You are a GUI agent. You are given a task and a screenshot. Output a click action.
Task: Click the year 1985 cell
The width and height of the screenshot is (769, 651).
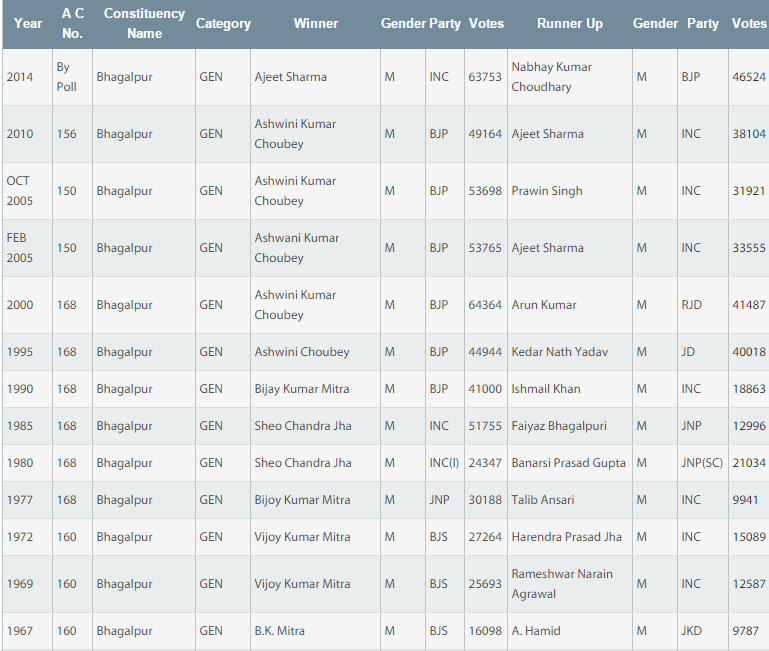pos(20,426)
